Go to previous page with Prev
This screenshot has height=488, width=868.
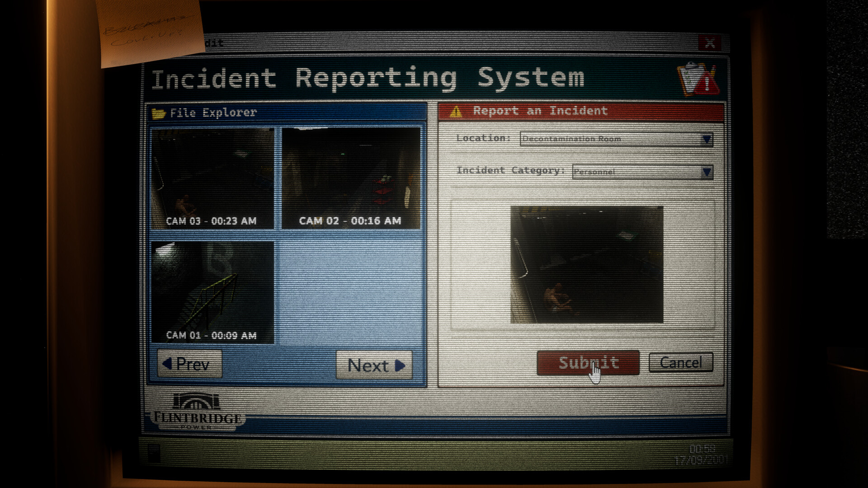189,364
